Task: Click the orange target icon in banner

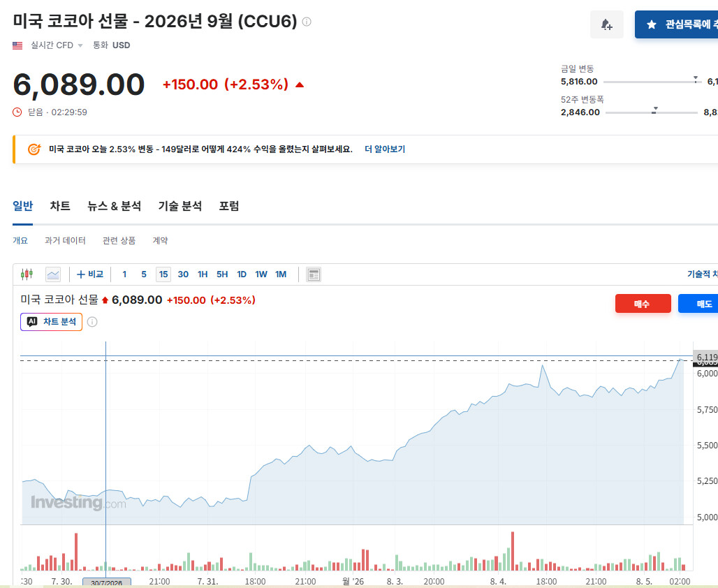Action: 34,149
